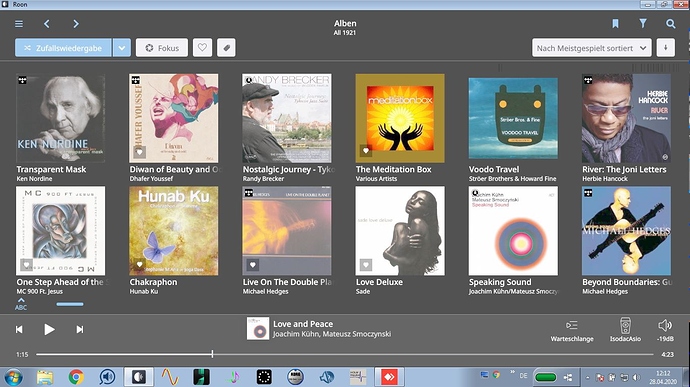690x387 pixels.
Task: Open River: The Joni Letters cover
Action: click(626, 118)
